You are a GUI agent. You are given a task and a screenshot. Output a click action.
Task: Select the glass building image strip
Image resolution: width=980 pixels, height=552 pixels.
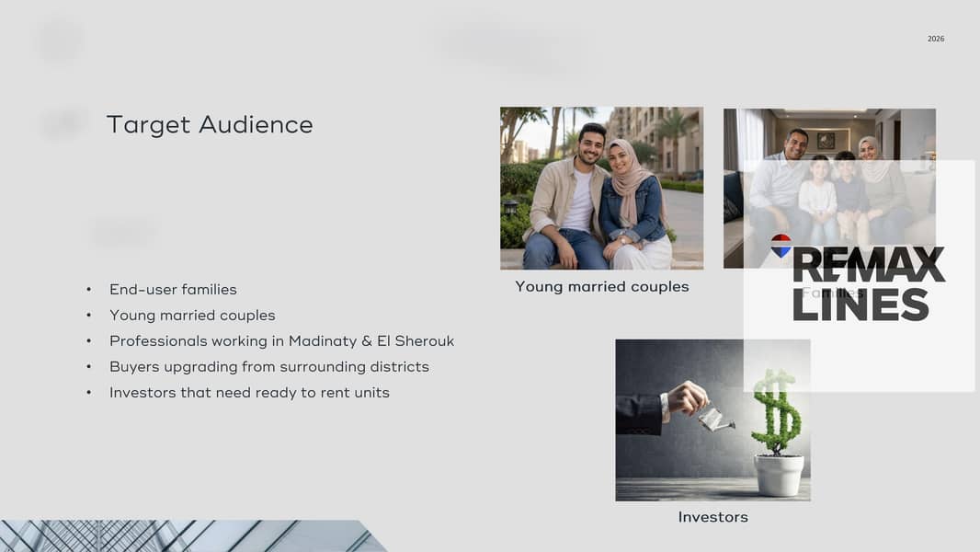[x=194, y=535]
